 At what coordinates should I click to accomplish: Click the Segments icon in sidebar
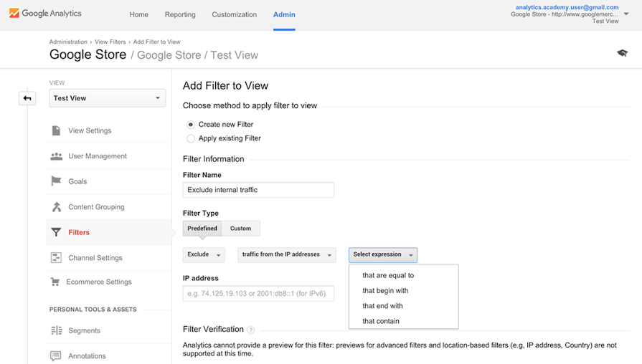click(x=56, y=330)
